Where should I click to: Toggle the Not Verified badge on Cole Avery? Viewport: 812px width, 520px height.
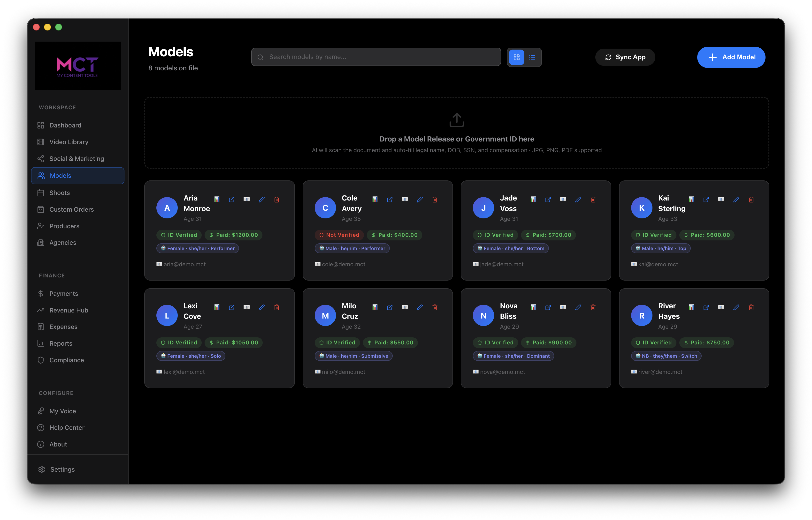click(339, 235)
